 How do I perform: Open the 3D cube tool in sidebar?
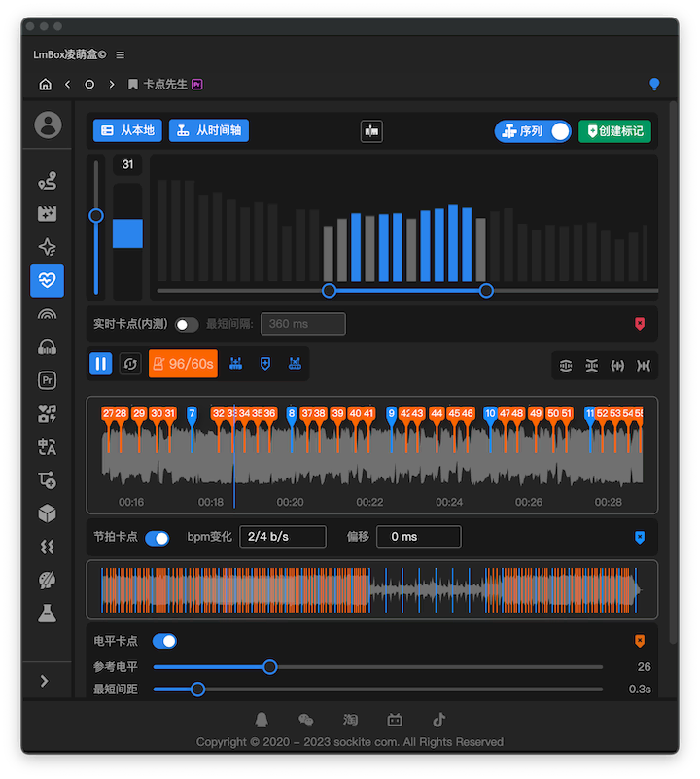(x=48, y=513)
